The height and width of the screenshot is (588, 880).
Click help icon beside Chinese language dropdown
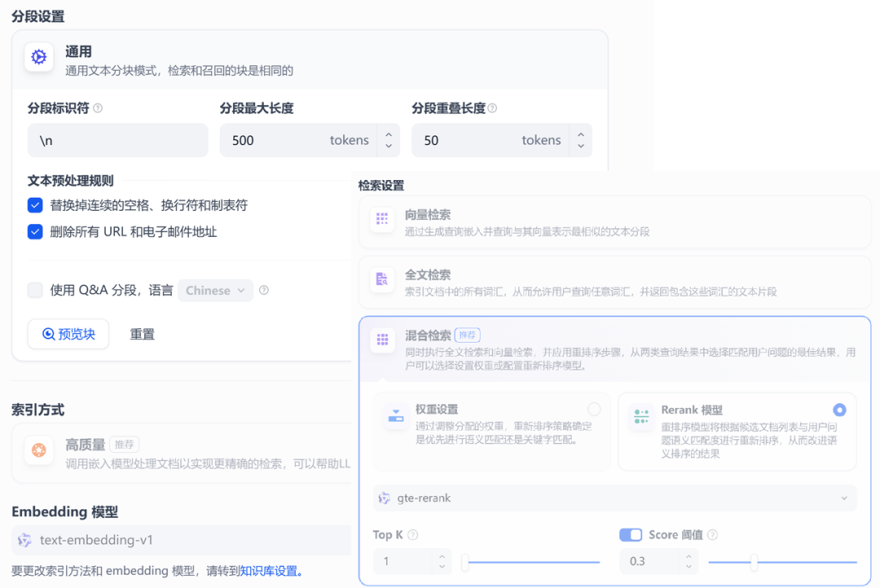pyautogui.click(x=264, y=290)
